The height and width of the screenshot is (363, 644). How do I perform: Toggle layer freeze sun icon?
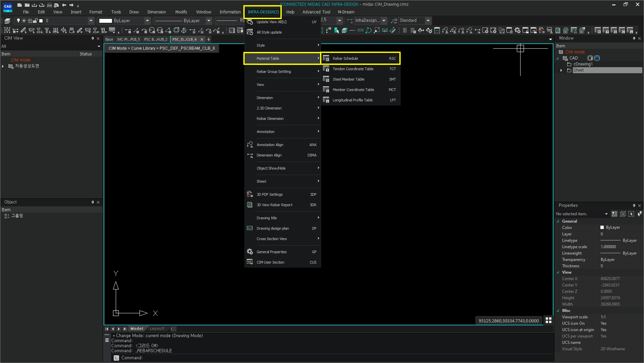pos(24,21)
